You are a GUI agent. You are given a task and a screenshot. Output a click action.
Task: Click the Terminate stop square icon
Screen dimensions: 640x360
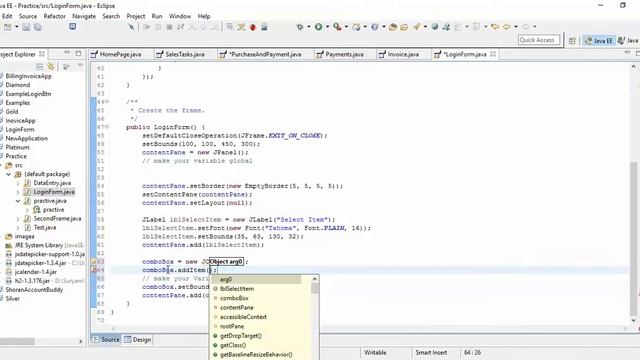169,27
